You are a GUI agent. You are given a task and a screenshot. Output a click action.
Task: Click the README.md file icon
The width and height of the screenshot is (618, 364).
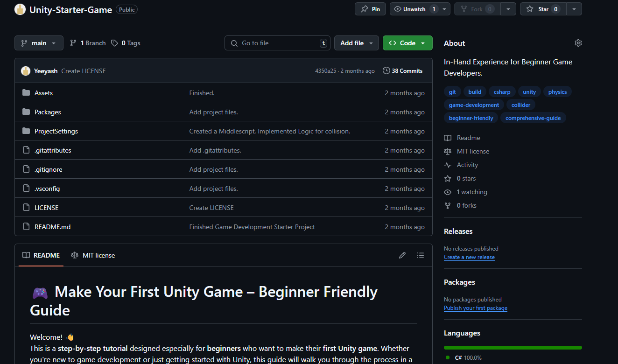26,227
